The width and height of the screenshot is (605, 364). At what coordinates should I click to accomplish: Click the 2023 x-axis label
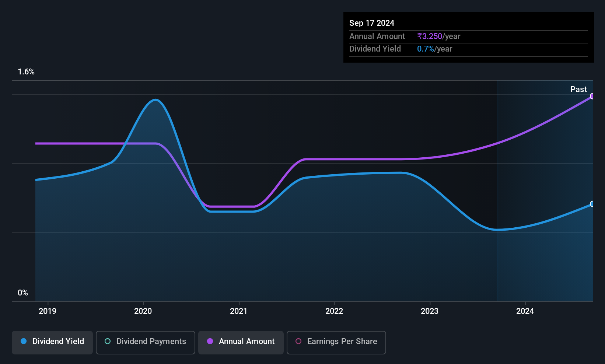click(x=430, y=311)
